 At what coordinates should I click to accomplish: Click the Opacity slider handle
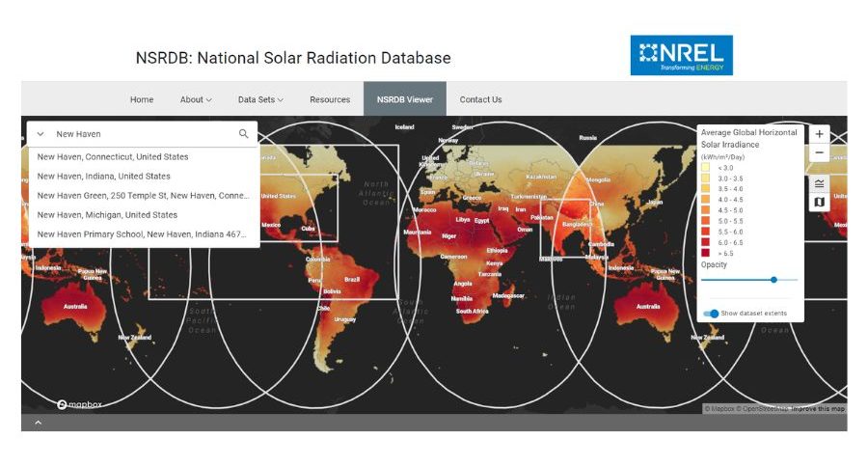(773, 280)
